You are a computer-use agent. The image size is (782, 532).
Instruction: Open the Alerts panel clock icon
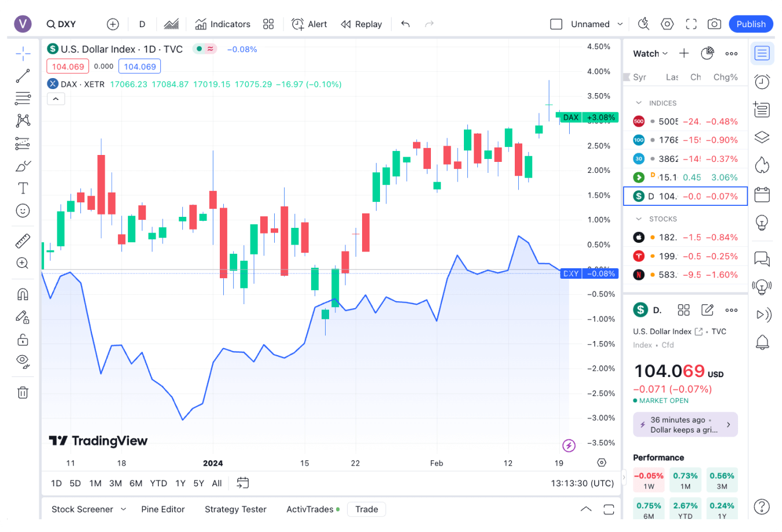coord(762,82)
